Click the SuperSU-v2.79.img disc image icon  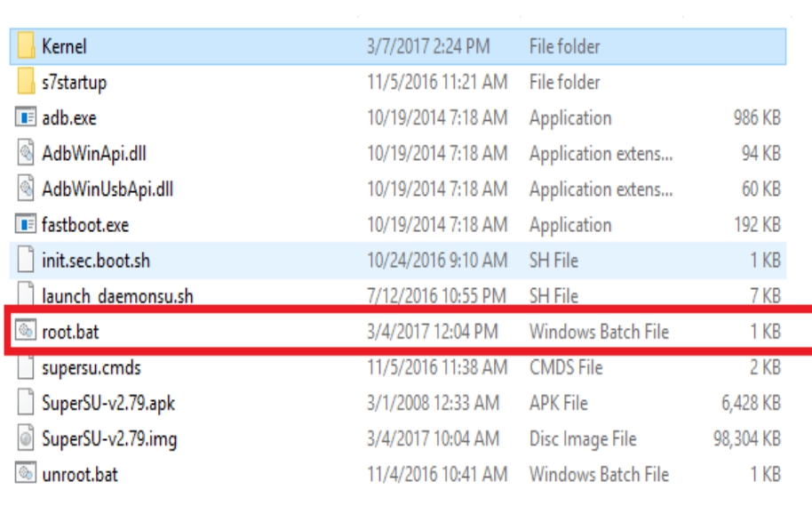pyautogui.click(x=26, y=438)
